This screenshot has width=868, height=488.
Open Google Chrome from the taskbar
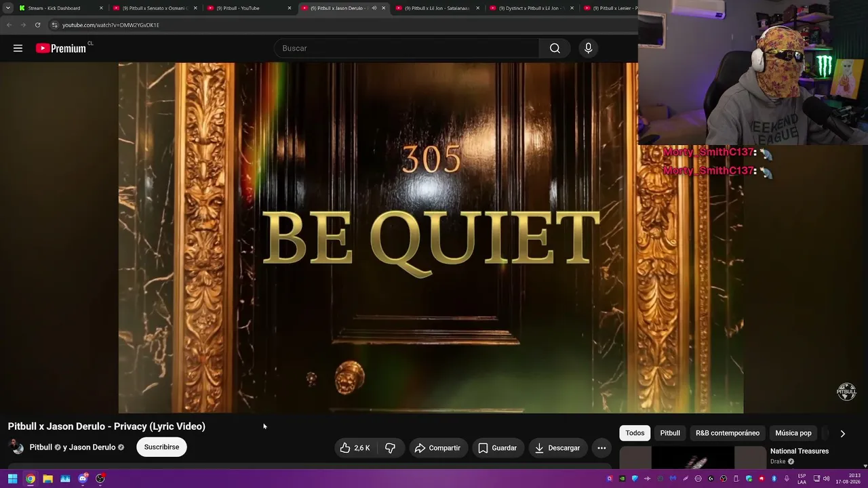tap(31, 479)
